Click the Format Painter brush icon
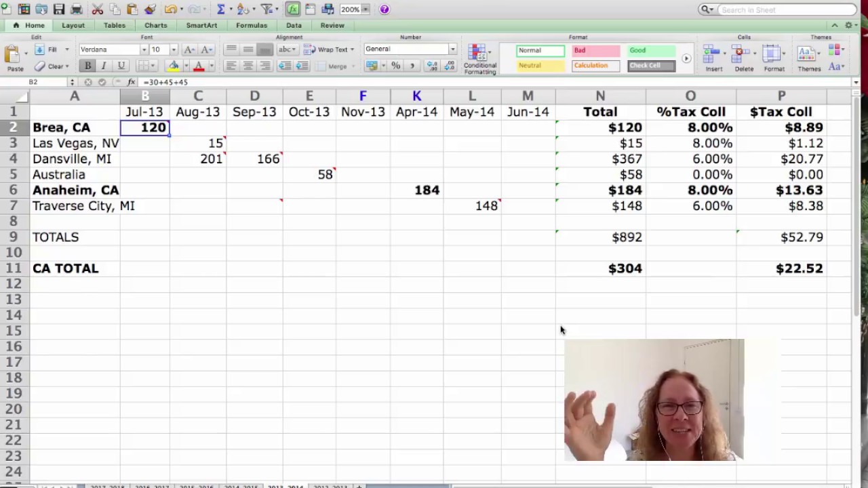The width and height of the screenshot is (868, 488). point(150,9)
